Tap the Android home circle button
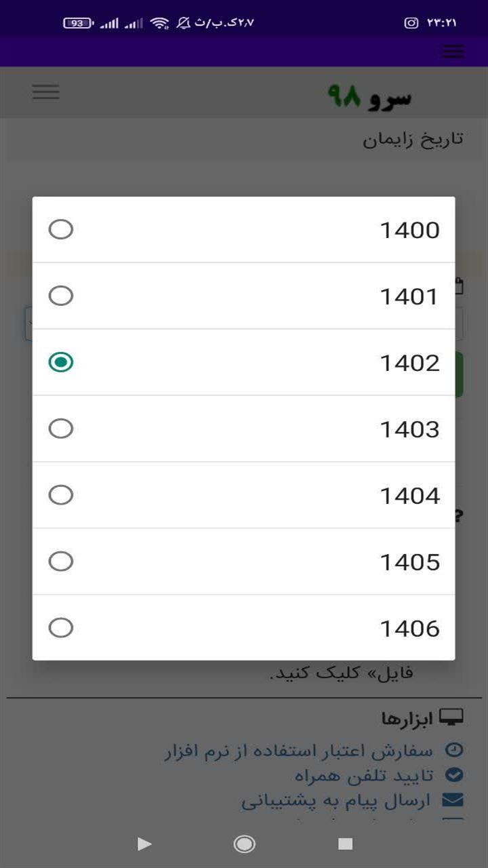488x868 pixels. coord(244,844)
